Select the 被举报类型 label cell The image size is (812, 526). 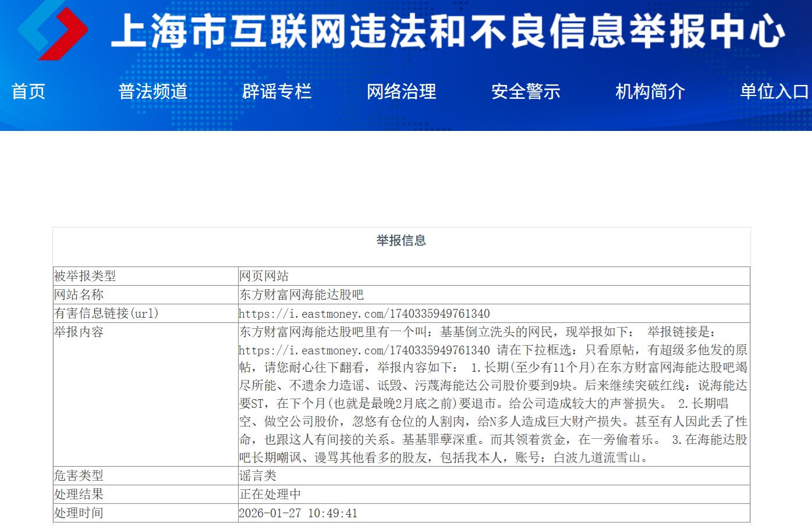pos(146,276)
